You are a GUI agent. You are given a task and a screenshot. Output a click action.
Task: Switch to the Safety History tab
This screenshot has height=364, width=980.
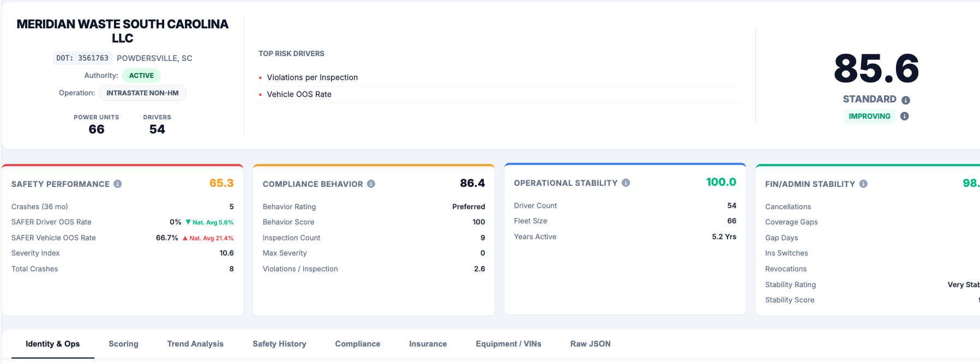[x=279, y=344]
